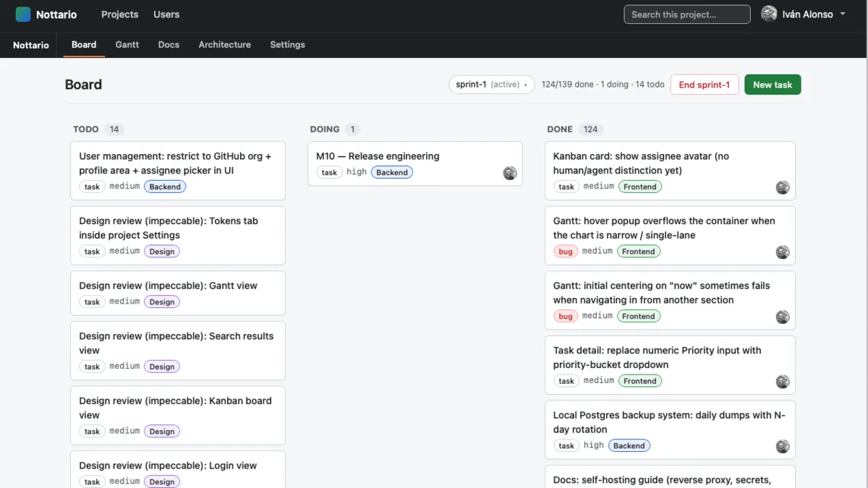Click bug badge on Gantt initial centering card

pos(566,317)
